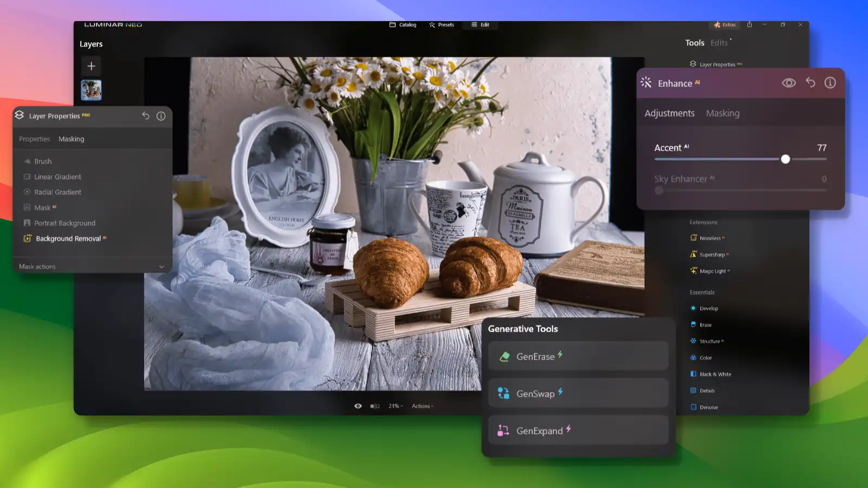Select the Brush masking tool
Viewport: 868px width, 488px height.
click(43, 161)
